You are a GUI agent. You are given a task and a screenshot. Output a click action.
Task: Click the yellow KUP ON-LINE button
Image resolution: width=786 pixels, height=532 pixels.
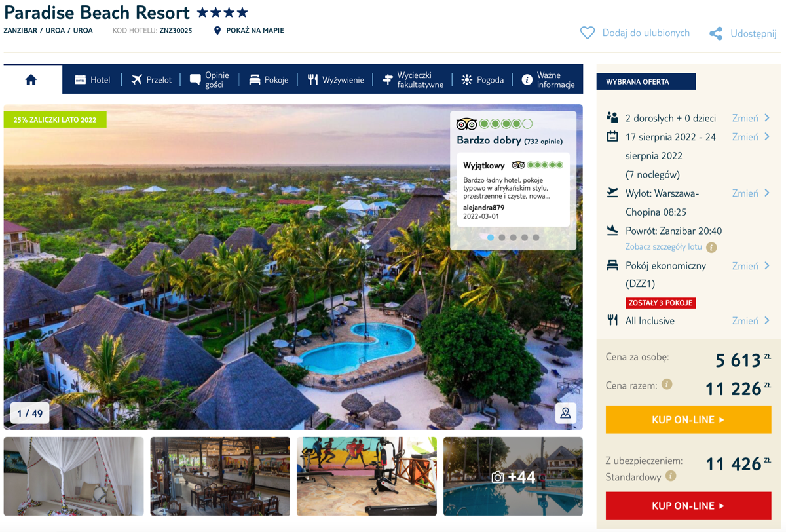pyautogui.click(x=688, y=419)
